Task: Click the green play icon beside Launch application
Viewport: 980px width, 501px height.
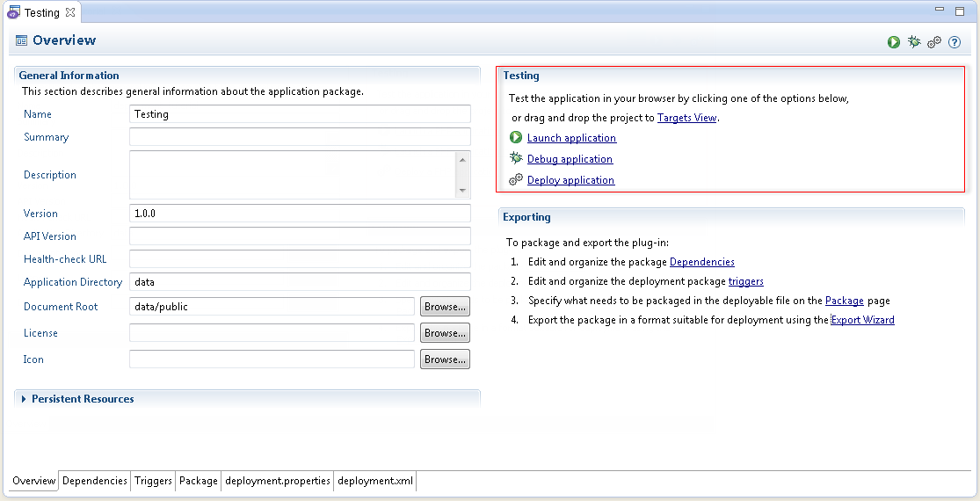Action: [516, 137]
